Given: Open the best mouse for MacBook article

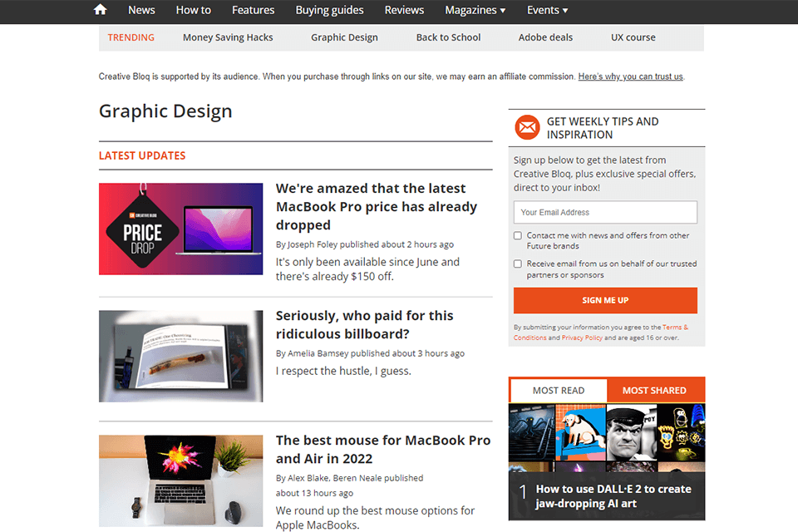Looking at the screenshot, I should pos(383,450).
